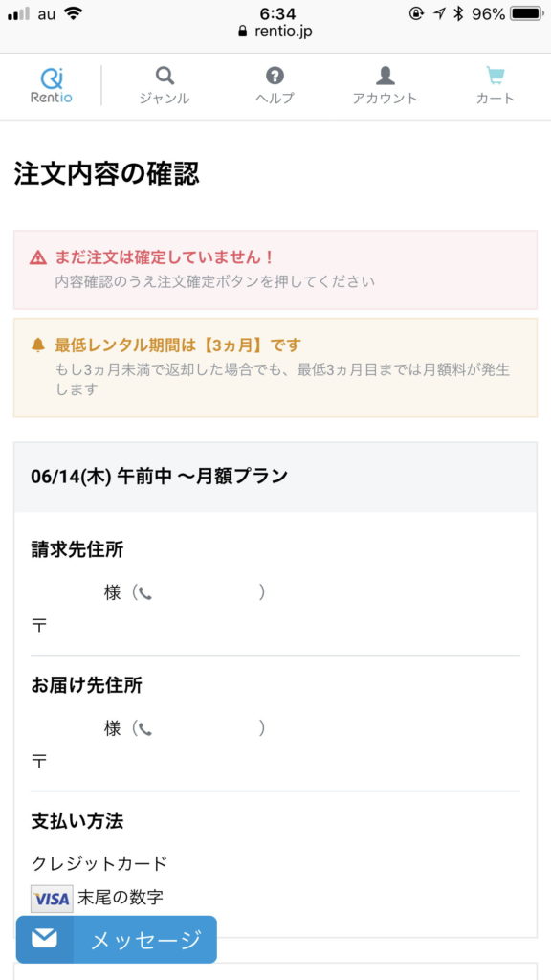Screen dimensions: 551x980
Task: Tap the envelope icon on message button
Action: coord(44,939)
